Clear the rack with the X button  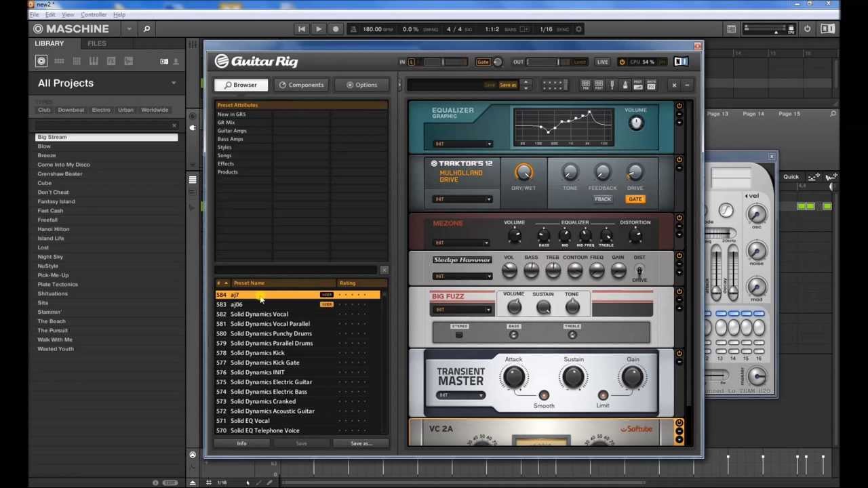(x=674, y=85)
